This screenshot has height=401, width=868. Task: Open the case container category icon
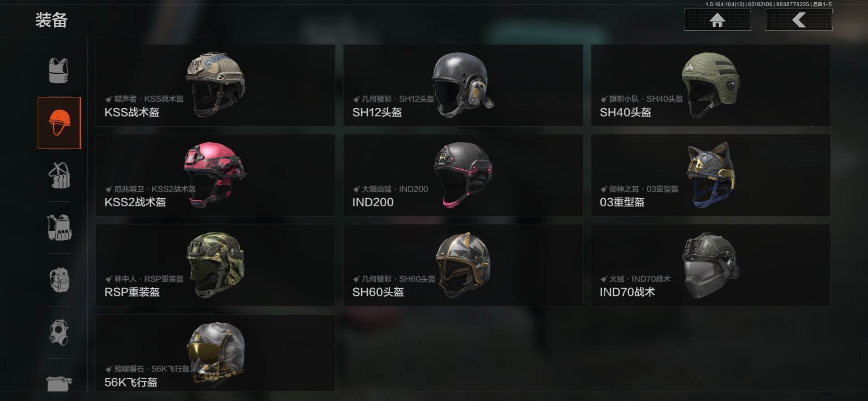59,383
